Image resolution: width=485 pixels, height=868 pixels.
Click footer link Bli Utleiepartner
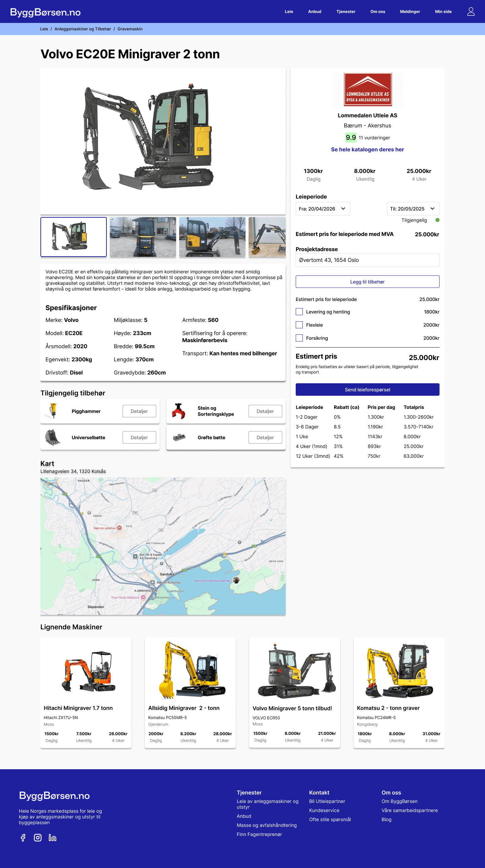pos(327,801)
